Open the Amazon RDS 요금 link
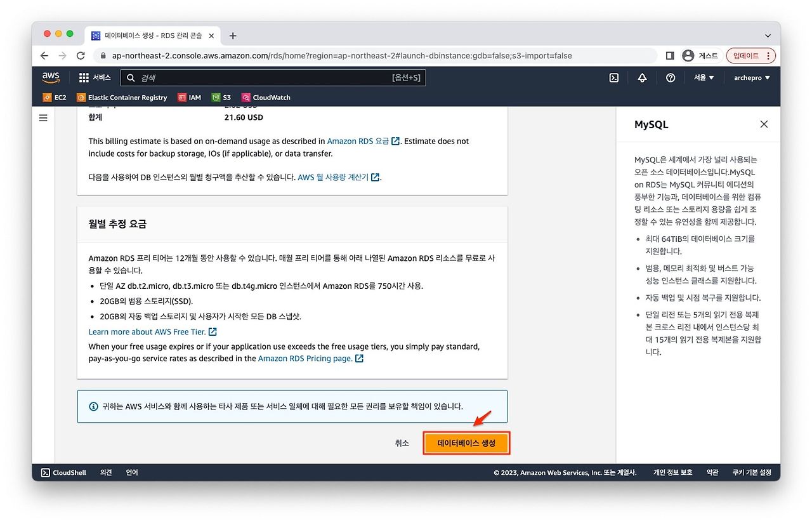The image size is (812, 523). (x=363, y=141)
